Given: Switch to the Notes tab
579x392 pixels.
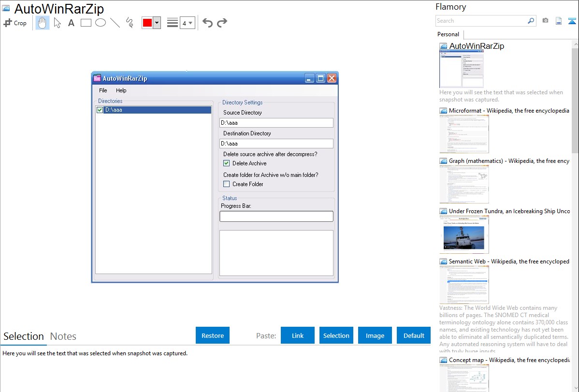Looking at the screenshot, I should 63,336.
